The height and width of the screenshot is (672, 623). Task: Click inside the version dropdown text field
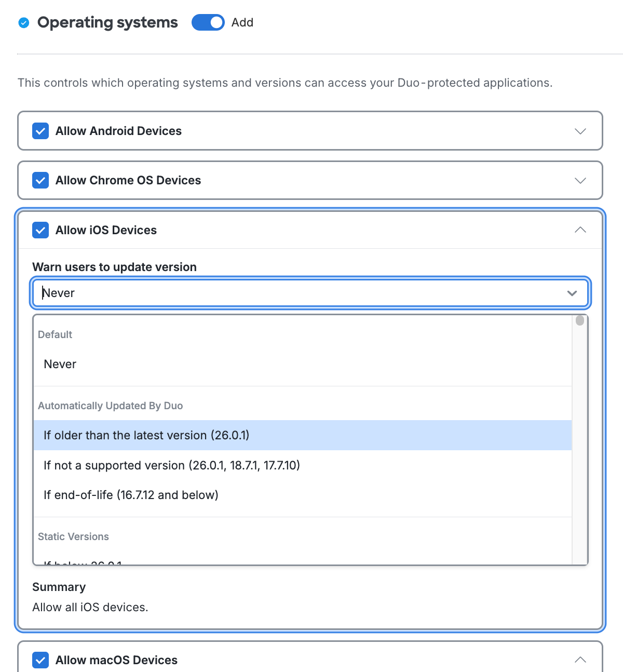pos(208,293)
